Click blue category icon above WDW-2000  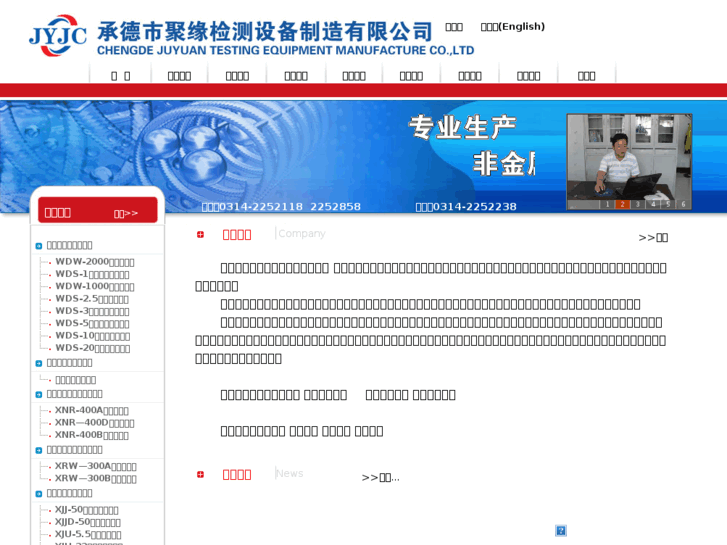[x=39, y=246]
